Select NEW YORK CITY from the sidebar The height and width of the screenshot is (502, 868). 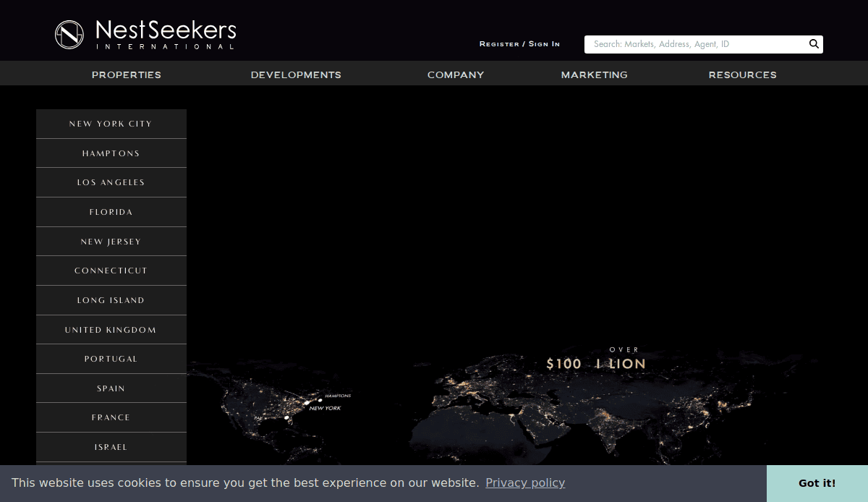111,124
